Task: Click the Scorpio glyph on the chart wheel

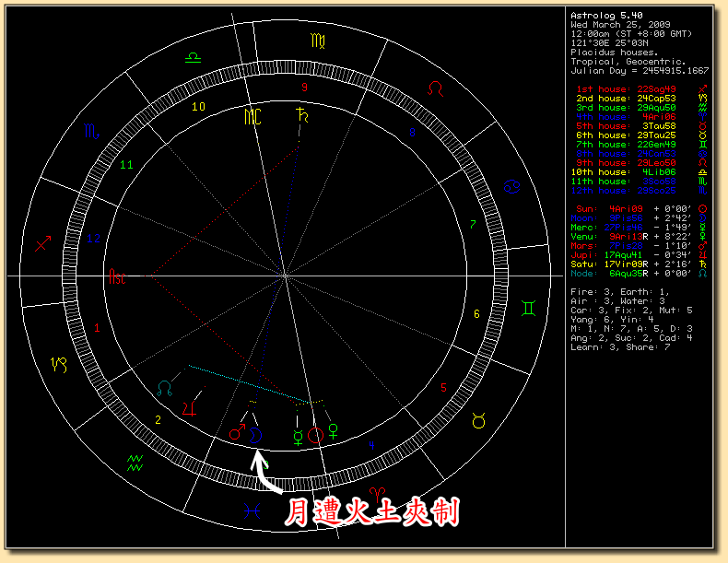Action: coord(91,132)
